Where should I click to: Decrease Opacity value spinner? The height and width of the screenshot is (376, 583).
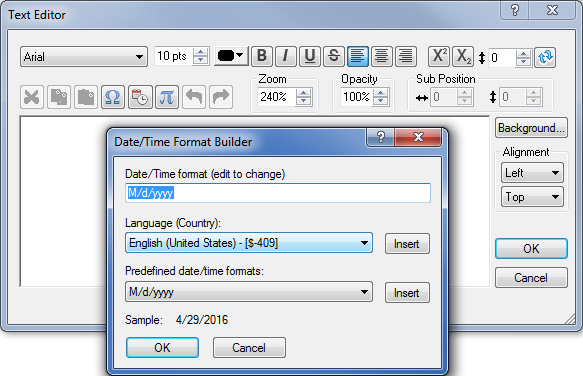(x=380, y=102)
